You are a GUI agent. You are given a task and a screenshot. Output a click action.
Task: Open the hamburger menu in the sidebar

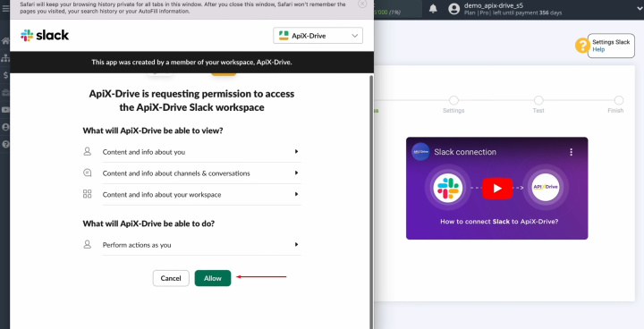[x=5, y=8]
